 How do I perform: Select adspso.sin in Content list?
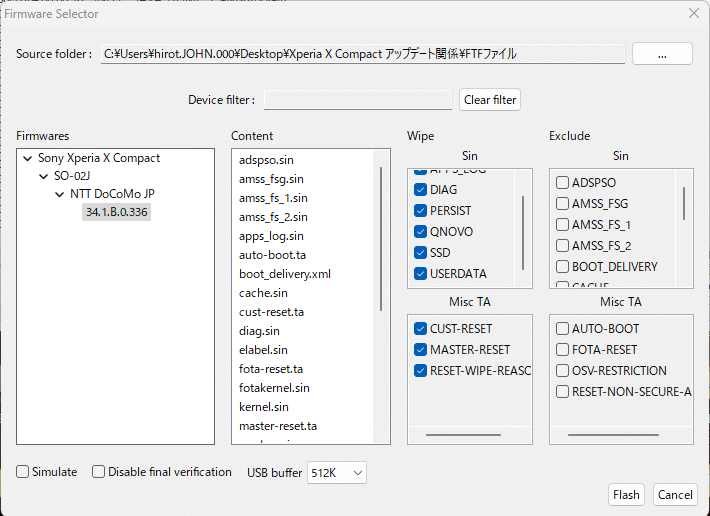(x=266, y=160)
